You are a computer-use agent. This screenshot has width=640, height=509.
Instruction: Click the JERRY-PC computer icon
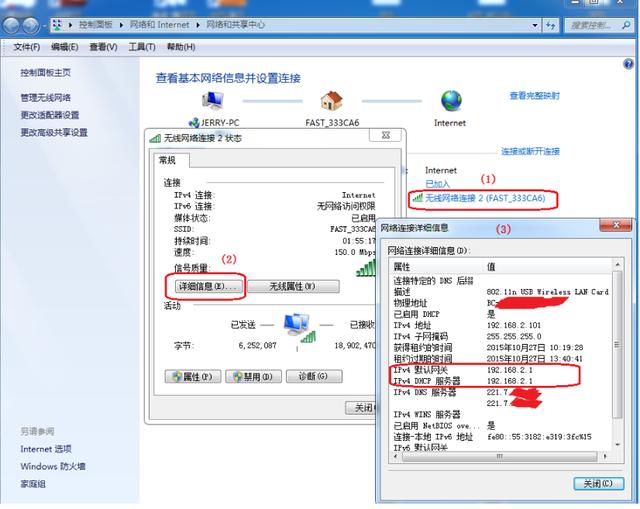213,100
